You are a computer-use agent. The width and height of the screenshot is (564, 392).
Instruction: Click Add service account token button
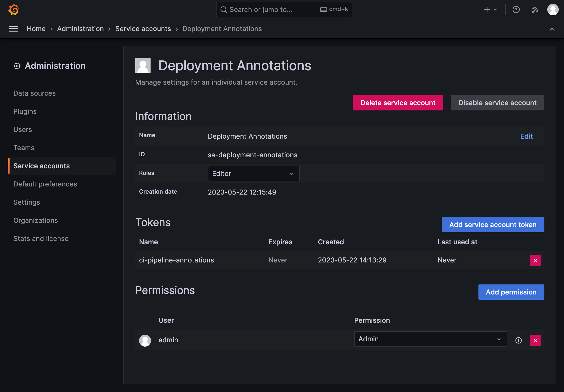pos(493,225)
